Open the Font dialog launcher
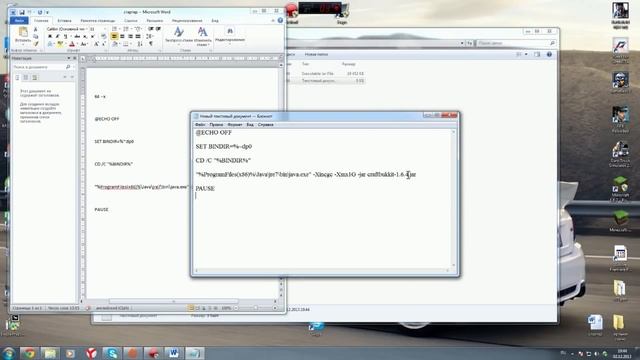 [x=105, y=50]
